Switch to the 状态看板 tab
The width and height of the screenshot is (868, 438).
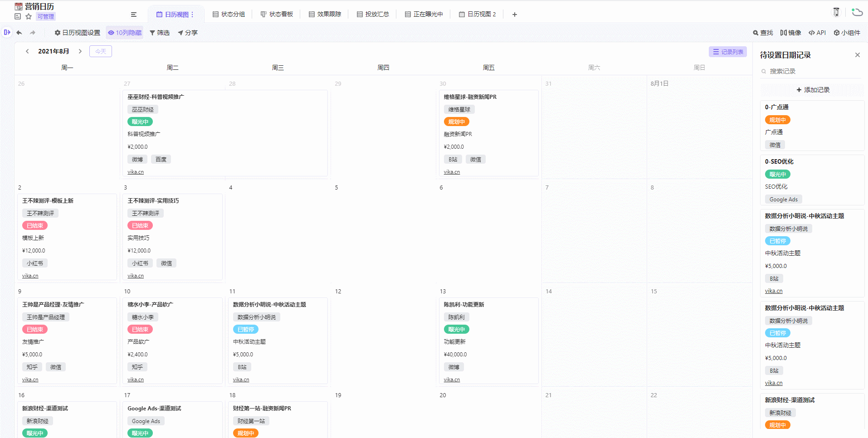[x=277, y=15]
